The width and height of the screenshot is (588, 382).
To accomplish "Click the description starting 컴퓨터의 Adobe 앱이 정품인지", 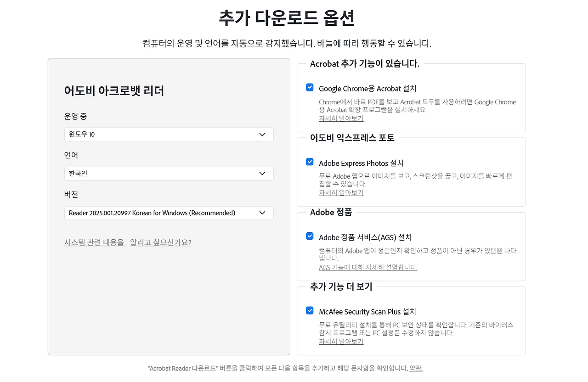I will 418,254.
